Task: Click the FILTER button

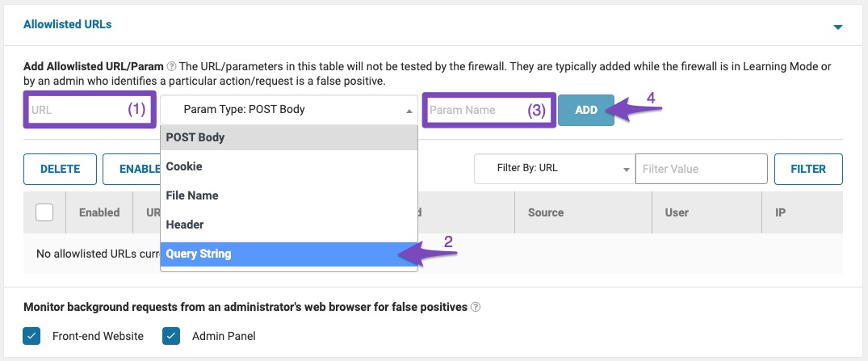Action: 808,169
